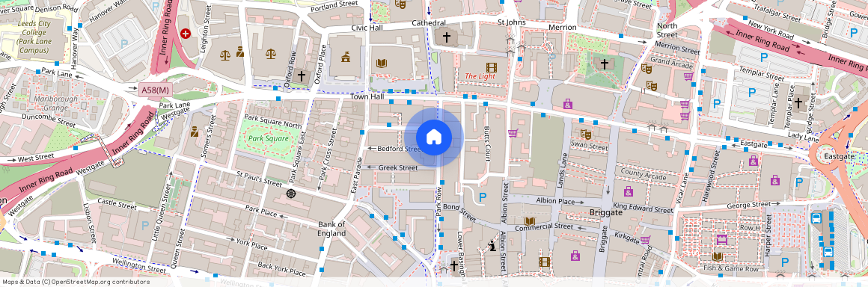
Task: Click the church cross in the churchyard near Merrion Street
Action: [x=605, y=64]
